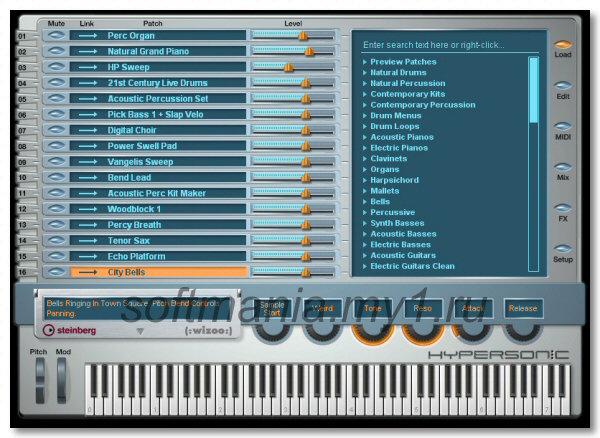Image resolution: width=600 pixels, height=438 pixels.
Task: Click the Link arrow for City Bells
Action: (x=88, y=272)
